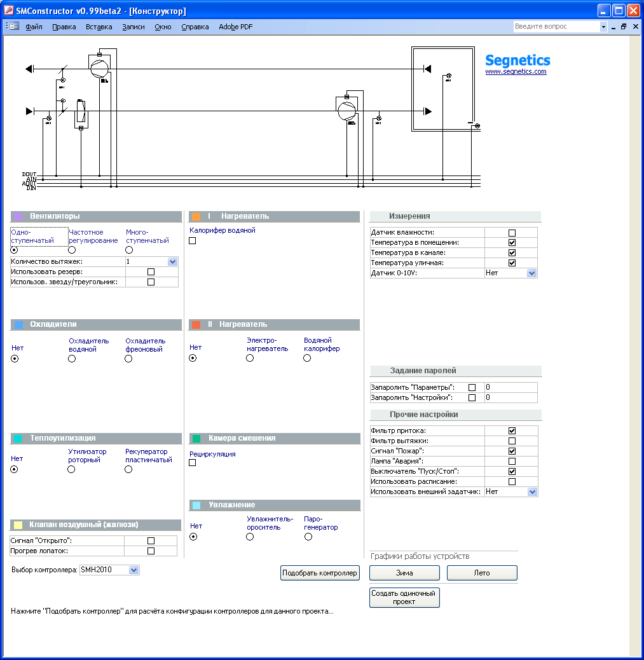This screenshot has height=660, width=644.
Task: Click yellow swatch in Клапан воздушный header
Action: tap(18, 525)
